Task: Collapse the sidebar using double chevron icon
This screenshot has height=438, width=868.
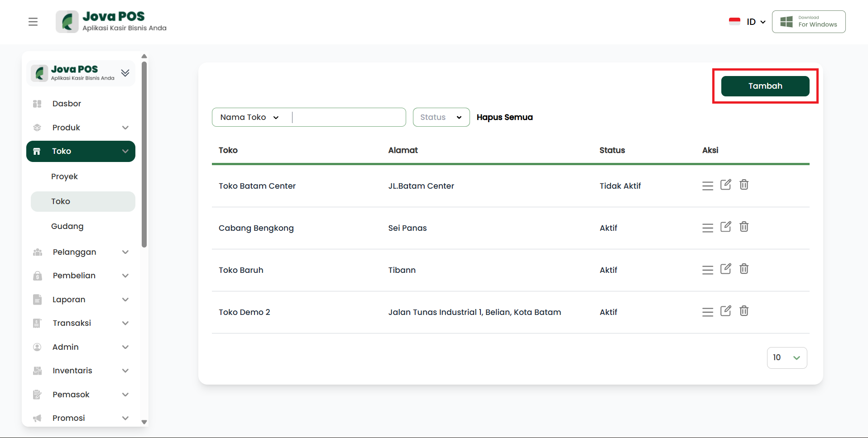Action: click(x=125, y=73)
